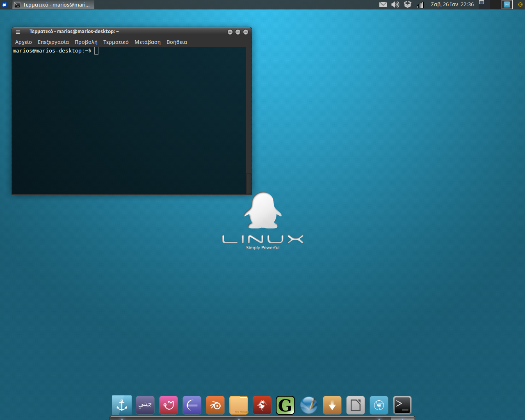Close the terminal window
The height and width of the screenshot is (420, 525).
click(x=246, y=32)
